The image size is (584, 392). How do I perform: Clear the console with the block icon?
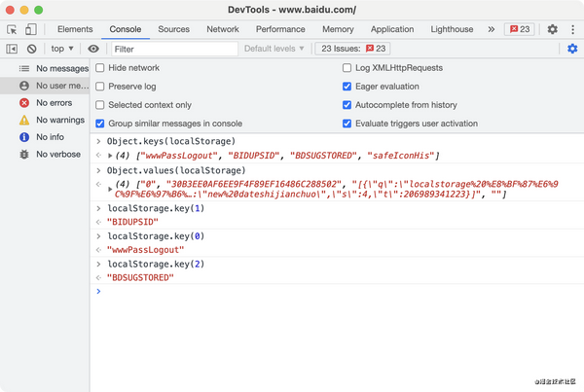[31, 49]
